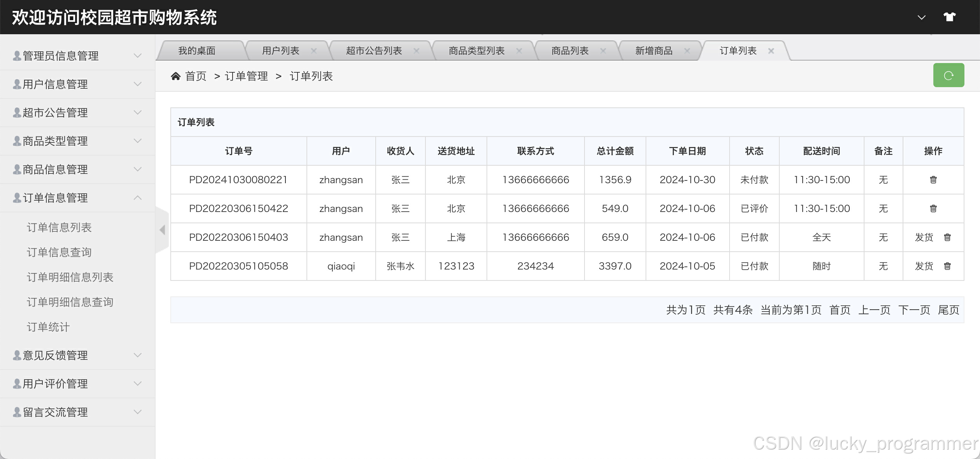
Task: Click trash icon for order PD20220306150403
Action: coord(947,237)
